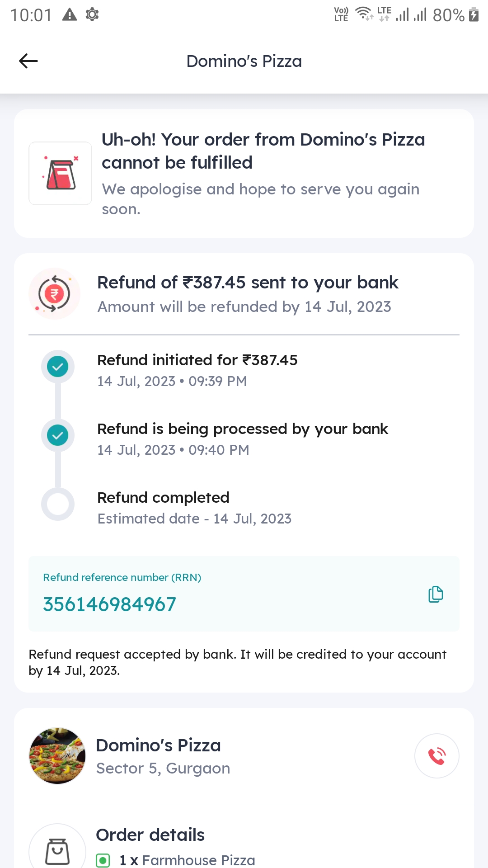Image resolution: width=488 pixels, height=868 pixels.
Task: Call Domino's Pizza using the phone icon
Action: pos(436,755)
